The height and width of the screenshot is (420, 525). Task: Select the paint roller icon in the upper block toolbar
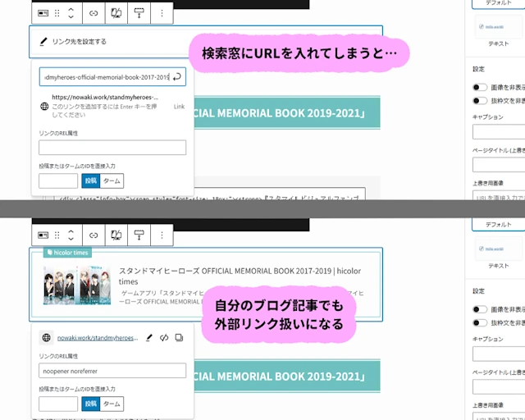click(139, 13)
